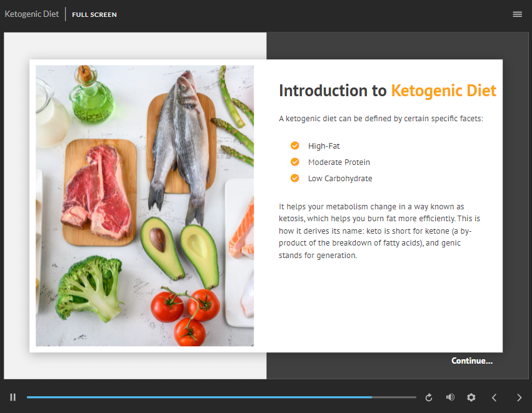Image resolution: width=532 pixels, height=413 pixels.
Task: Click the 'Moderate Protein' list text
Action: click(339, 162)
